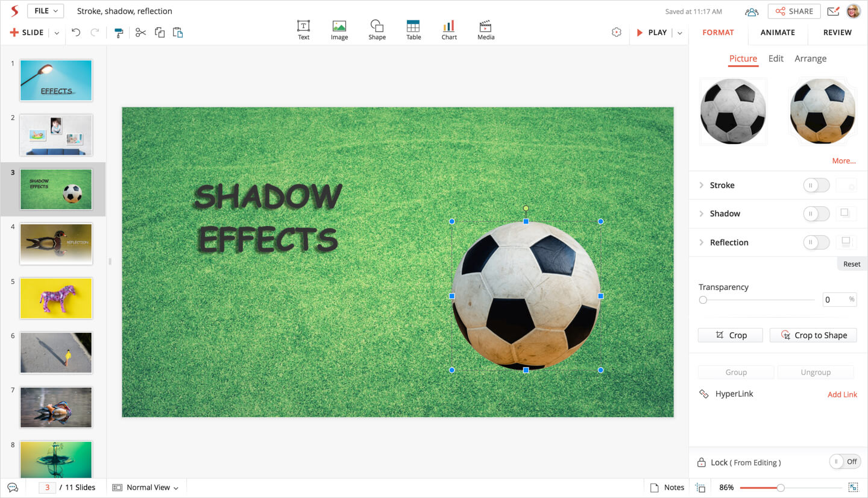Viewport: 868px width, 498px height.
Task: Select slide 1 EFFECTS thumbnail
Action: point(56,80)
